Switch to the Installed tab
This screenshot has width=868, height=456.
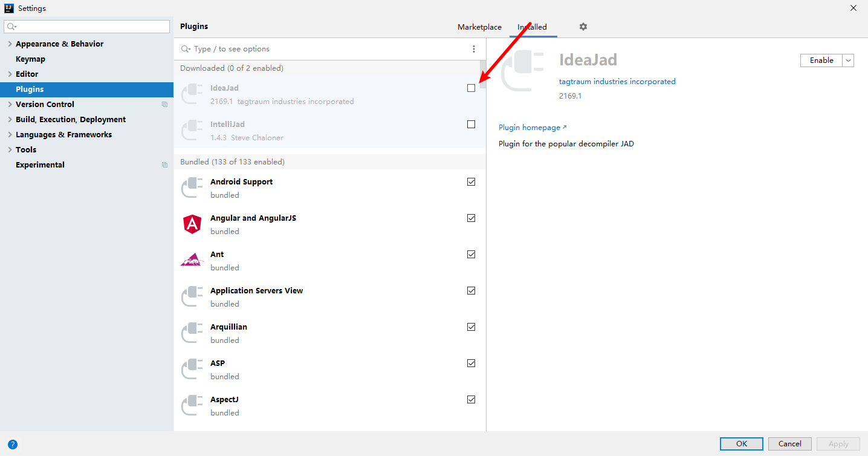pos(532,27)
